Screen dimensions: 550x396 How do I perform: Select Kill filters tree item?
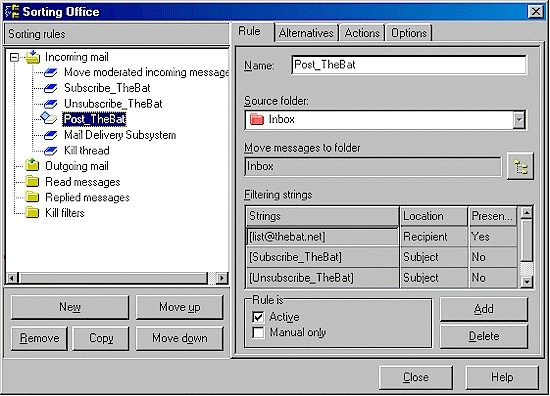click(x=65, y=213)
